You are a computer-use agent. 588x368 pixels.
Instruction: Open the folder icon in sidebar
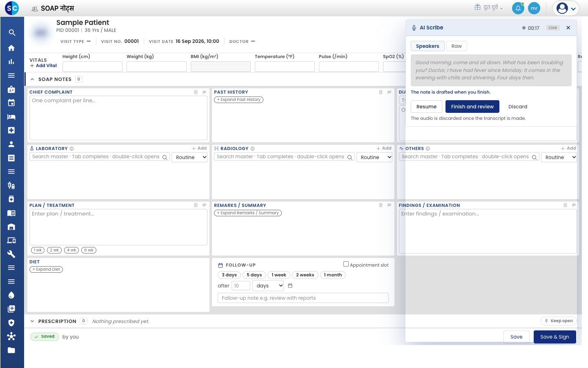click(x=11, y=350)
